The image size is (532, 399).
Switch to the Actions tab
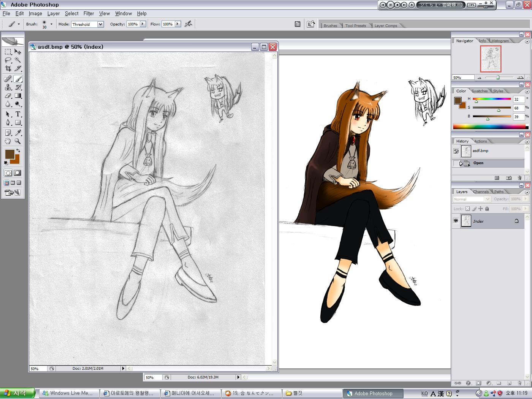pyautogui.click(x=480, y=141)
